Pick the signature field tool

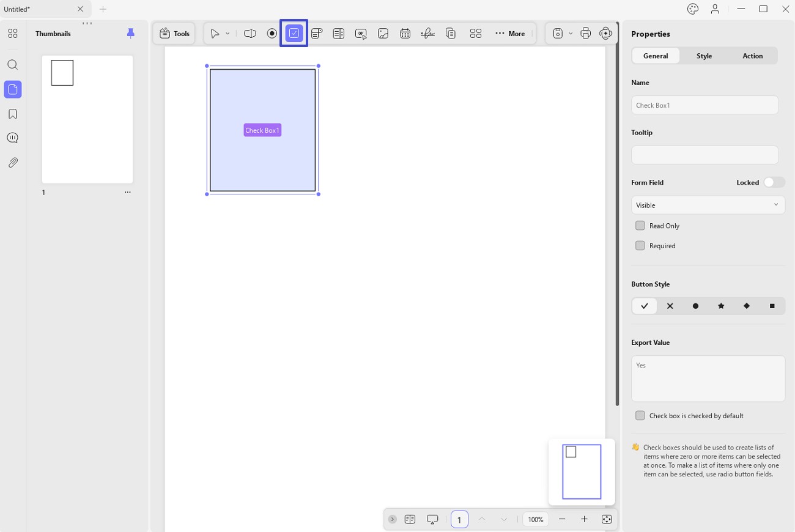click(x=427, y=34)
